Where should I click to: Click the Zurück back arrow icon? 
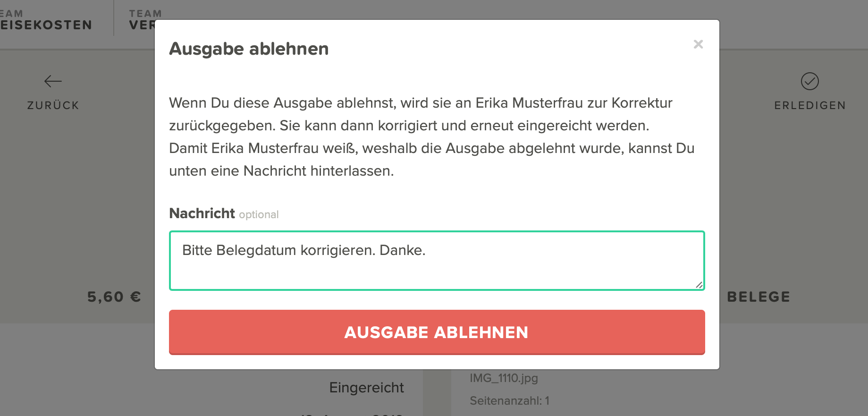53,81
